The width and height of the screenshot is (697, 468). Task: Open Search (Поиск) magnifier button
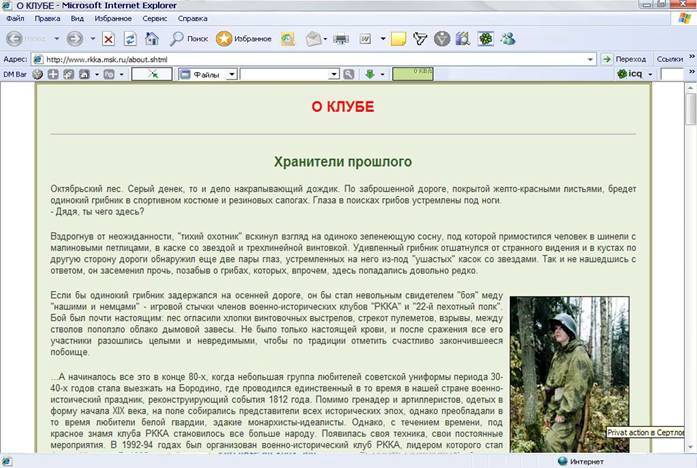click(x=188, y=39)
